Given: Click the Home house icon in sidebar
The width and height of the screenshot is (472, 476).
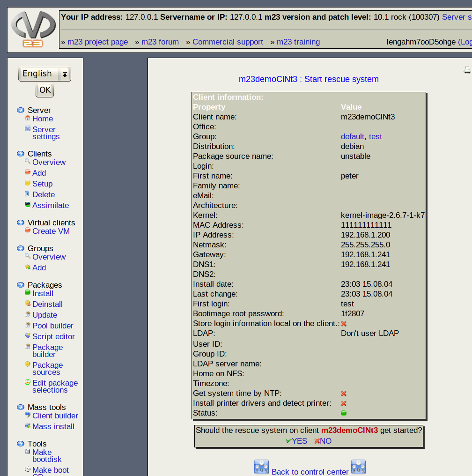Looking at the screenshot, I should (28, 118).
